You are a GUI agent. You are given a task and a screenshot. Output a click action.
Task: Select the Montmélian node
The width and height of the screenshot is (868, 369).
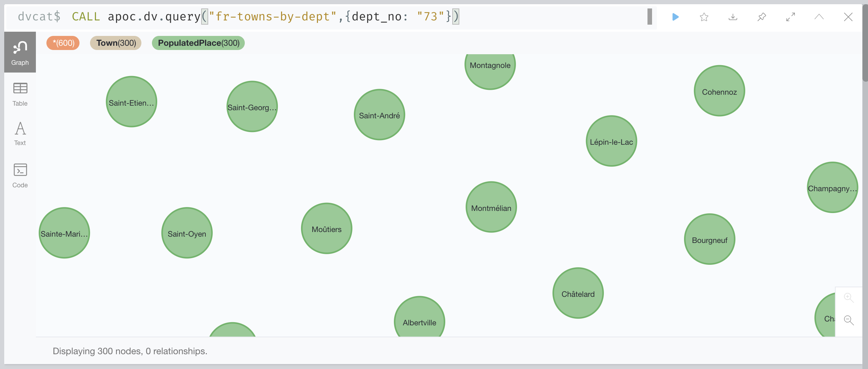[x=491, y=207]
